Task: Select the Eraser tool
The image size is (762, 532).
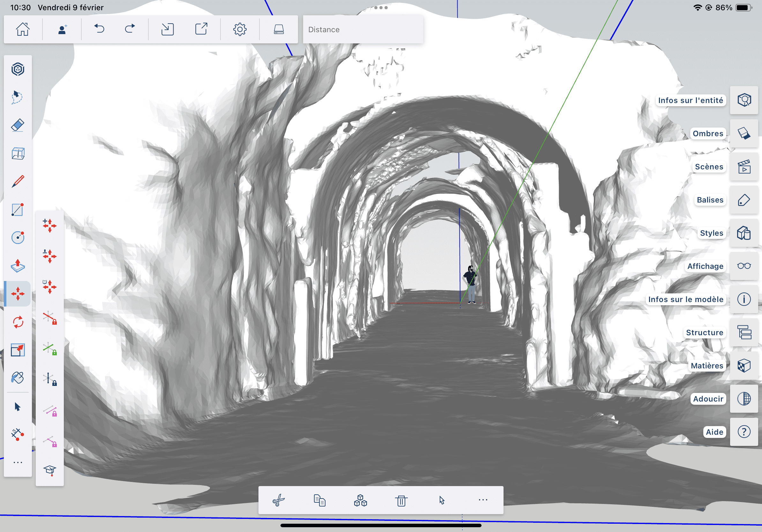Action: pyautogui.click(x=18, y=125)
